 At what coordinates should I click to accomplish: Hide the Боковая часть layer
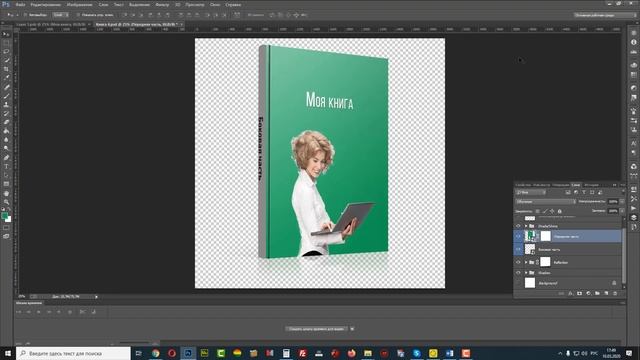518,249
